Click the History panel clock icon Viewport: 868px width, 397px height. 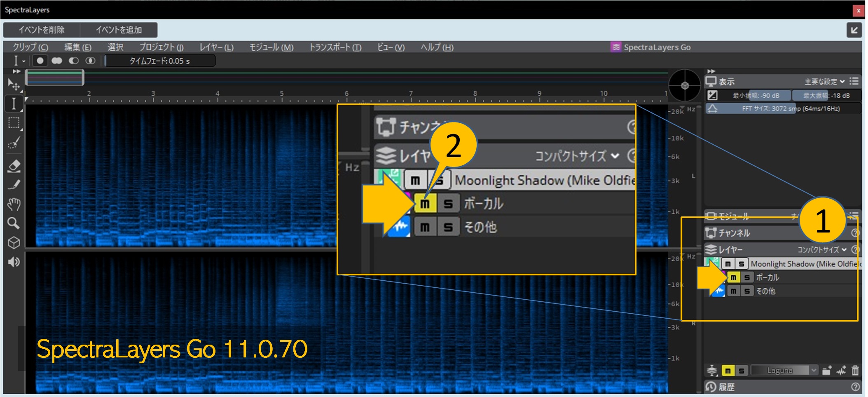(711, 387)
